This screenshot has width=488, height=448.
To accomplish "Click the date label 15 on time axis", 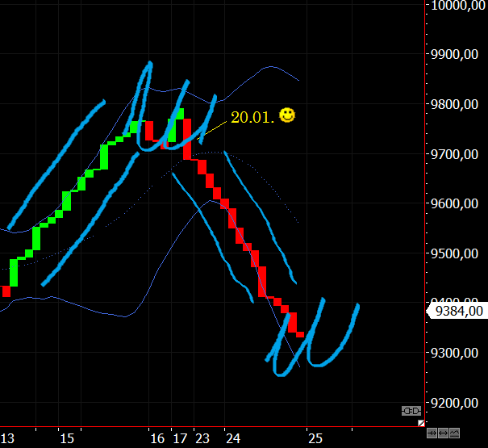I will [67, 438].
